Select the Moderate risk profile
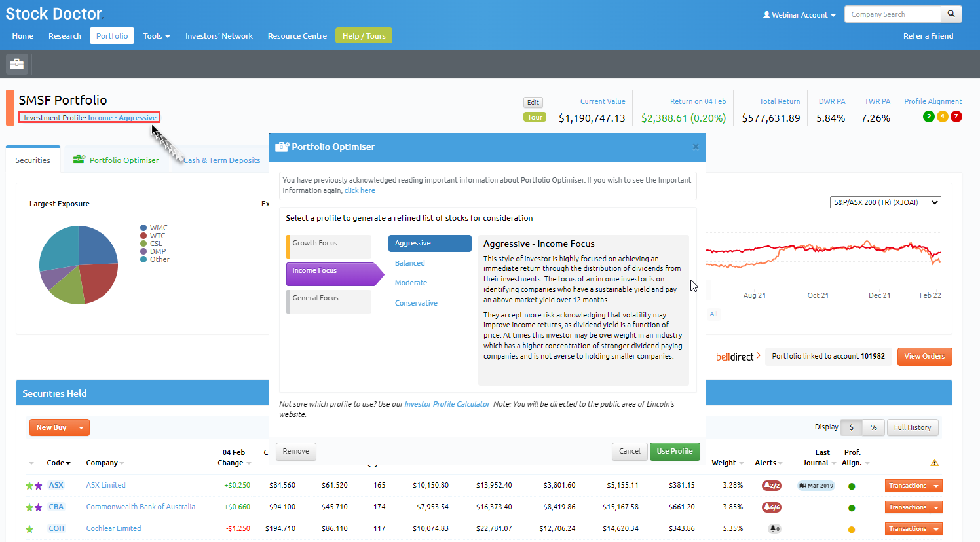Viewport: 980px width, 542px height. pyautogui.click(x=411, y=283)
